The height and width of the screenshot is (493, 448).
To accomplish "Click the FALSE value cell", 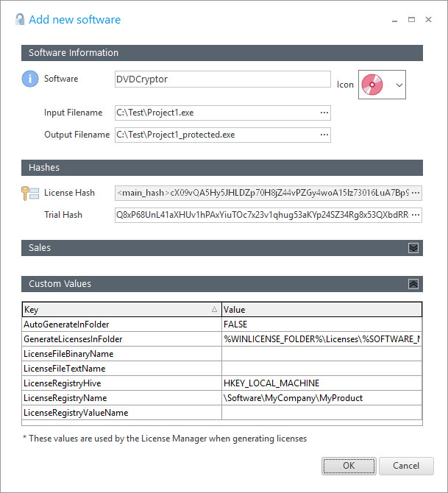I will 321,324.
